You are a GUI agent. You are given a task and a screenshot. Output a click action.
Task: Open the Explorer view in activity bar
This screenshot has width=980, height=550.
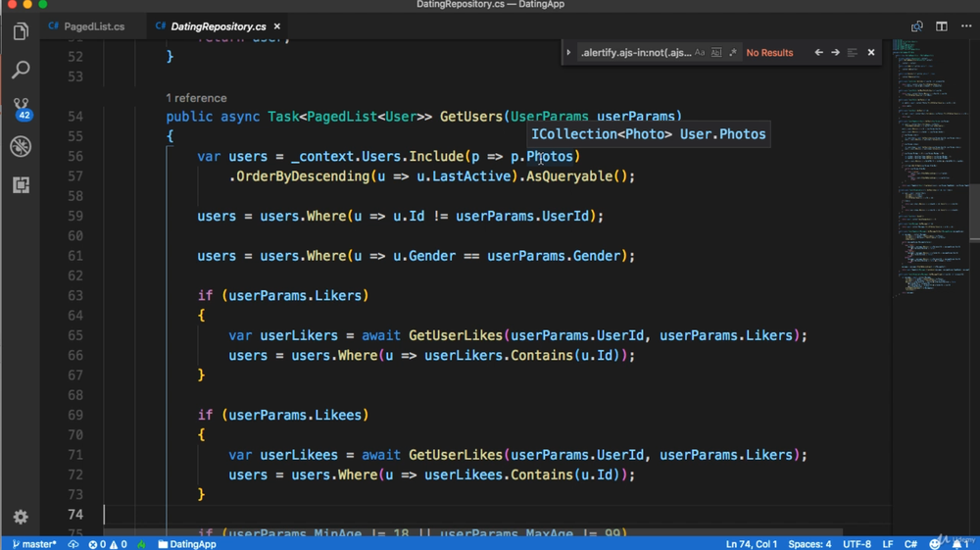pos(21,31)
